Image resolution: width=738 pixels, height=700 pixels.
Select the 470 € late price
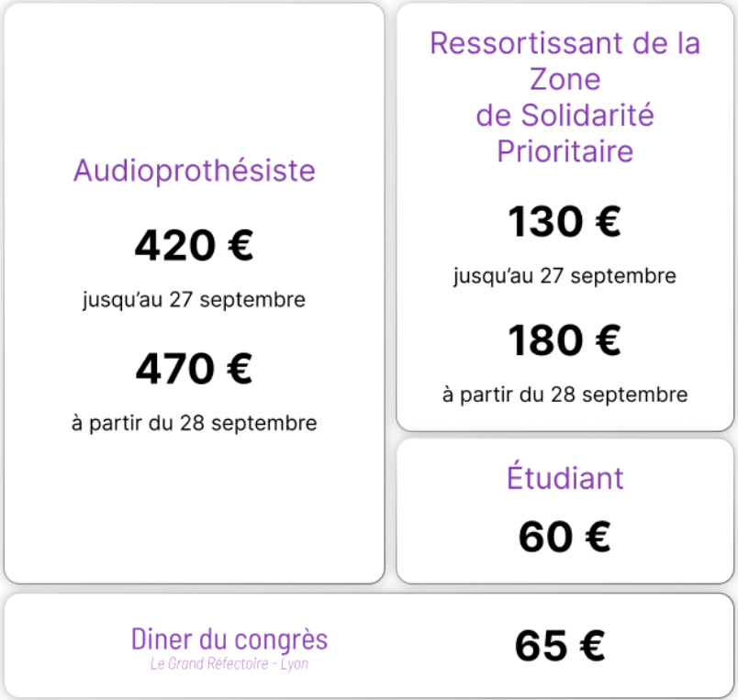194,368
